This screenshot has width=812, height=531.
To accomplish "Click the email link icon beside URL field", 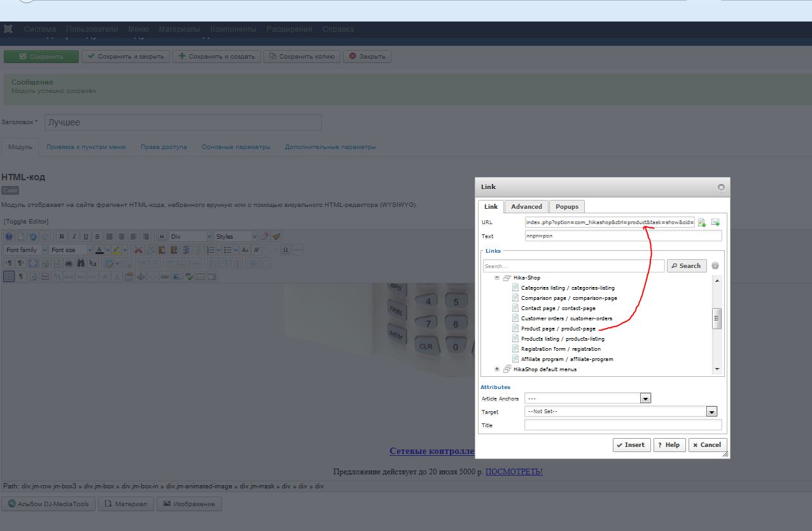I will (x=715, y=222).
